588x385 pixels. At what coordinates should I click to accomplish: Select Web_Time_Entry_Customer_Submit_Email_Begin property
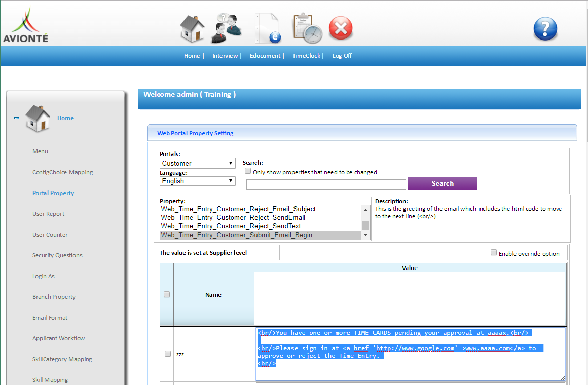pyautogui.click(x=260, y=235)
